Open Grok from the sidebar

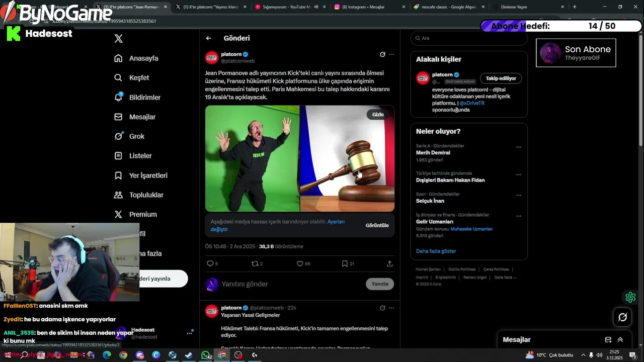(x=129, y=136)
